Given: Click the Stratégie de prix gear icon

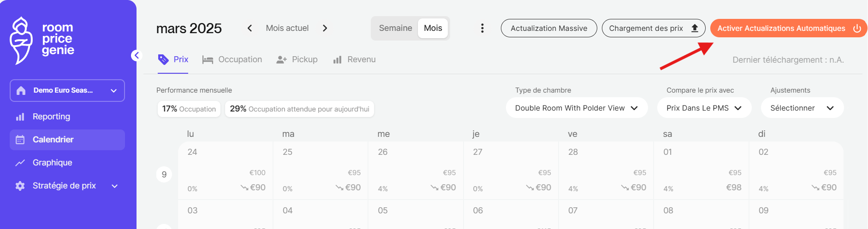Looking at the screenshot, I should 20,186.
